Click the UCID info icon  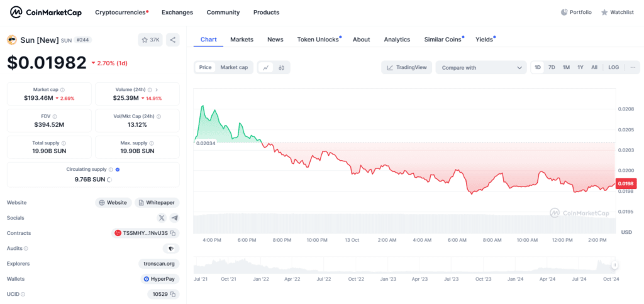(23, 294)
